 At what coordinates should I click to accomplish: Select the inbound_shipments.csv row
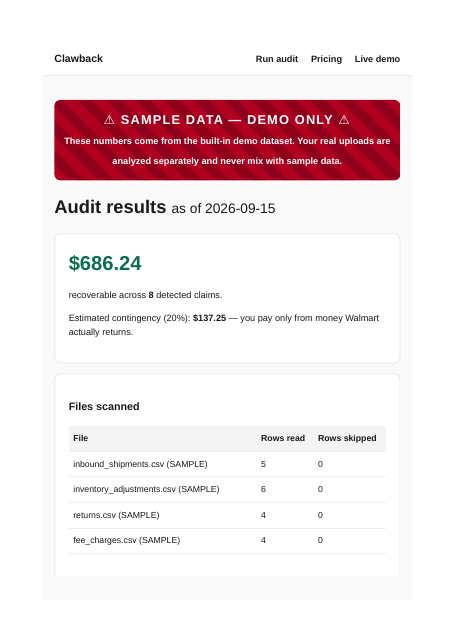click(x=228, y=464)
